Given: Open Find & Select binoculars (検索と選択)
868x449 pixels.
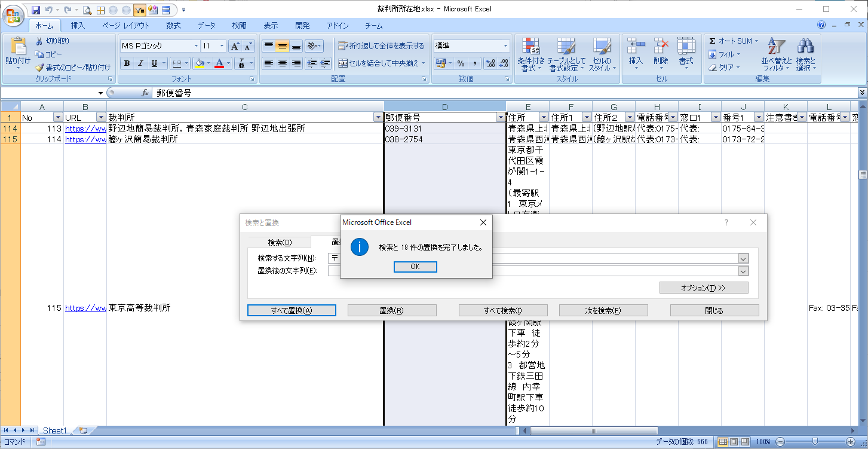Looking at the screenshot, I should click(805, 54).
